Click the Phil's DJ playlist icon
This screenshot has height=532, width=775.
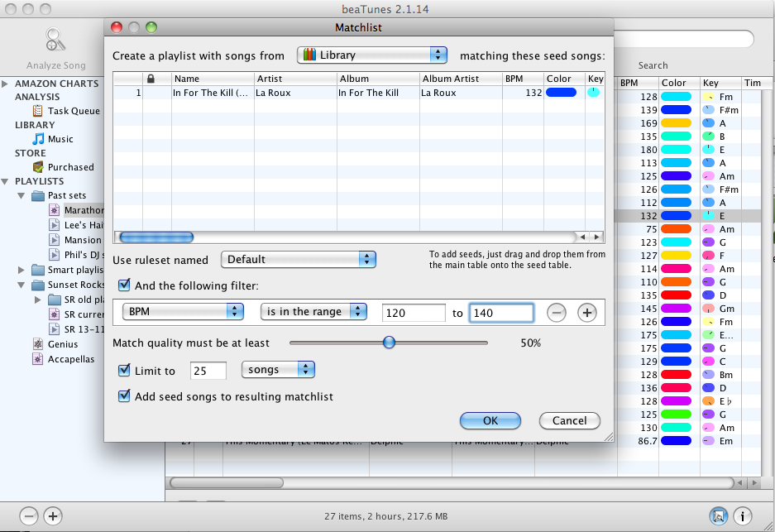[x=55, y=255]
